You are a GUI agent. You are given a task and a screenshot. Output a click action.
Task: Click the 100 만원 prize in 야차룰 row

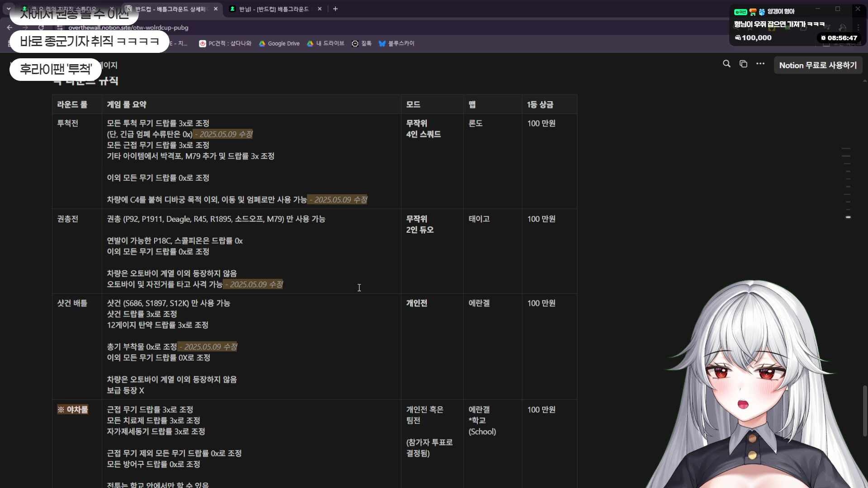click(x=541, y=410)
